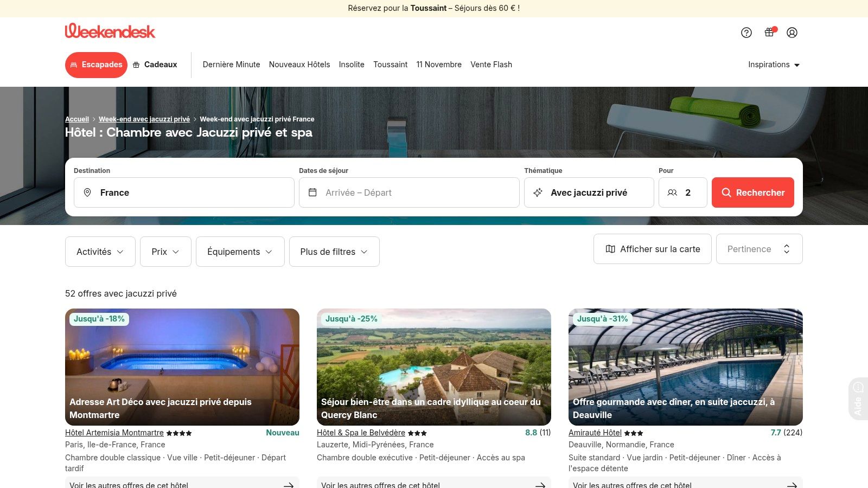
Task: Open the Hôtel Artemisia Montmartre link
Action: click(x=114, y=433)
